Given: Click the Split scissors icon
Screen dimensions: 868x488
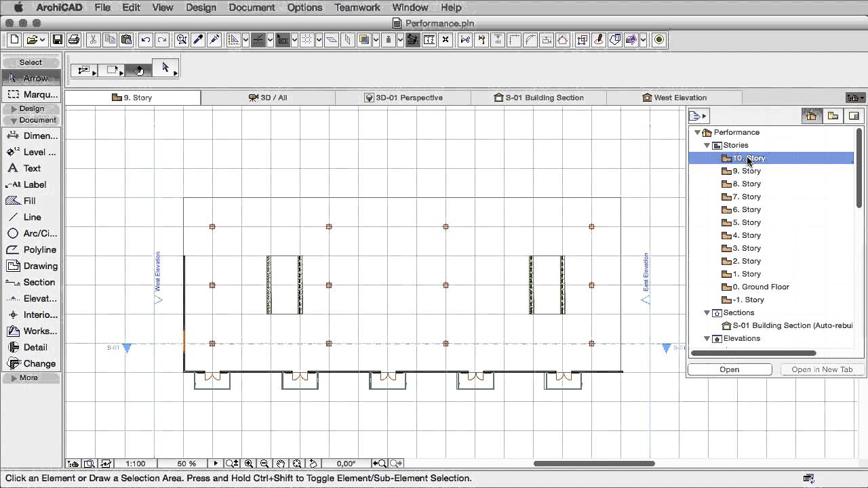Looking at the screenshot, I should (x=465, y=40).
